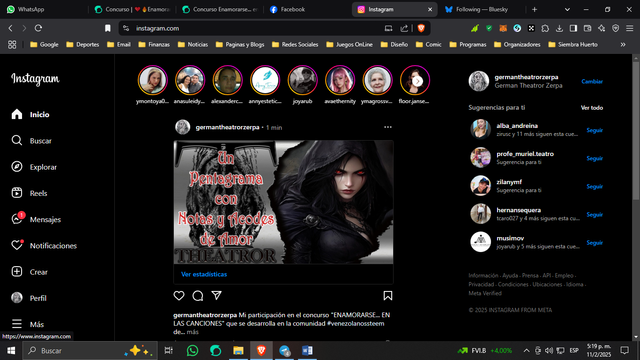
Task: Open new browser tab plus
Action: (x=534, y=9)
